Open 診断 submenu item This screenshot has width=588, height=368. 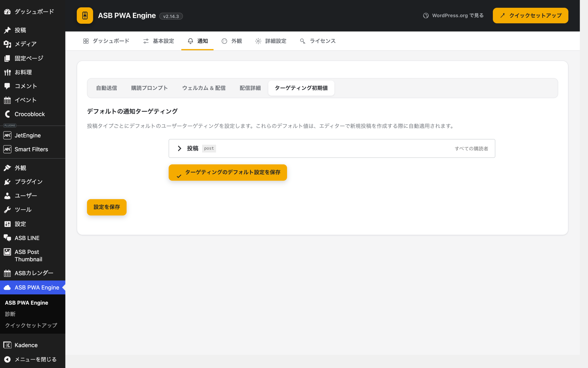10,314
